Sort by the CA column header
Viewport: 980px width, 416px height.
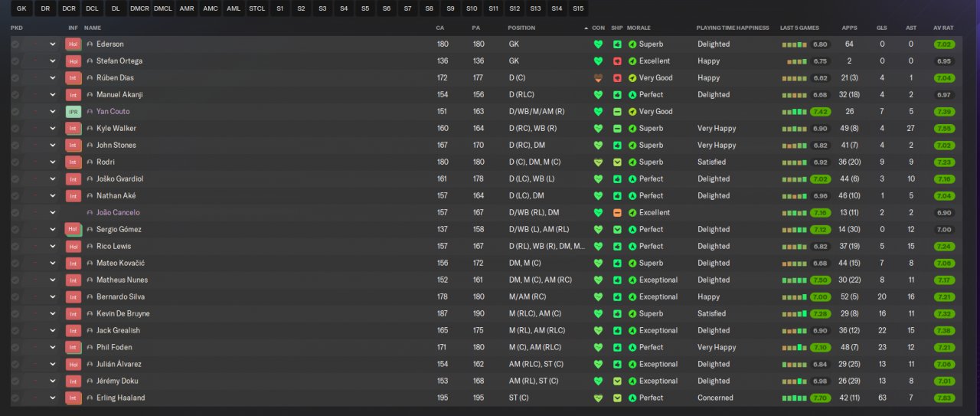click(x=439, y=28)
